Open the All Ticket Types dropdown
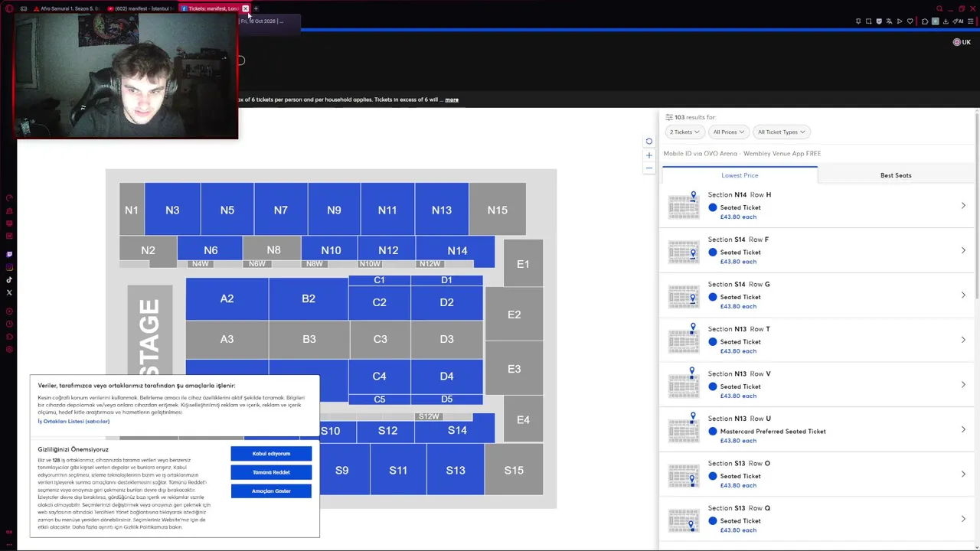Viewport: 980px width, 551px height. 781,132
